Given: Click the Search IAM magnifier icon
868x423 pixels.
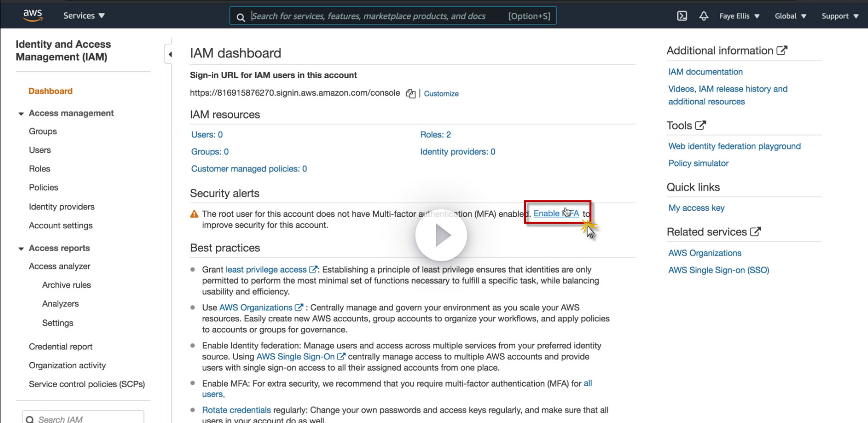Looking at the screenshot, I should tap(30, 420).
